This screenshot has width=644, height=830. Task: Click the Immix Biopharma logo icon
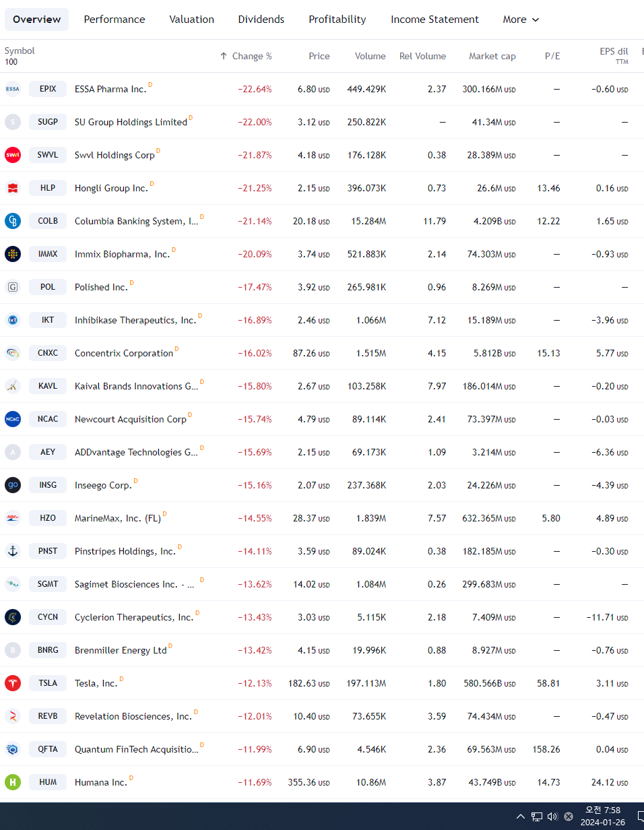coord(13,254)
